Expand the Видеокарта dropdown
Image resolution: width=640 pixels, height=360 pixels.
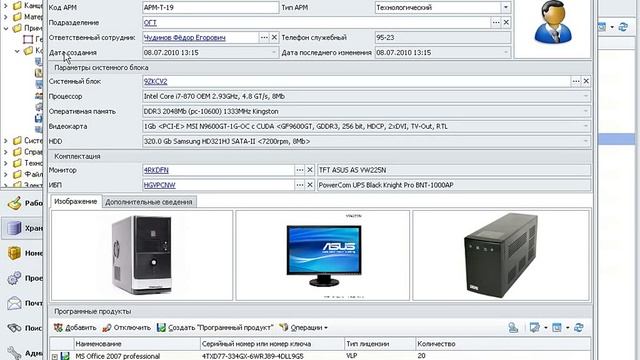[586, 127]
